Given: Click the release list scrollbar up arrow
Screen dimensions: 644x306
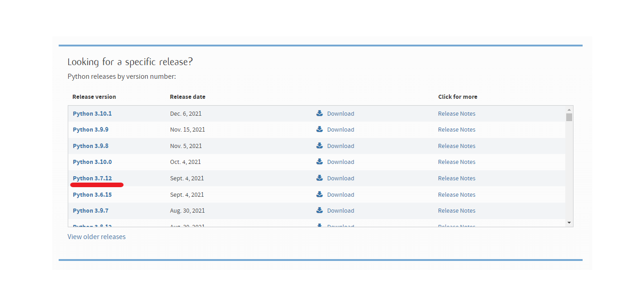Looking at the screenshot, I should (569, 110).
